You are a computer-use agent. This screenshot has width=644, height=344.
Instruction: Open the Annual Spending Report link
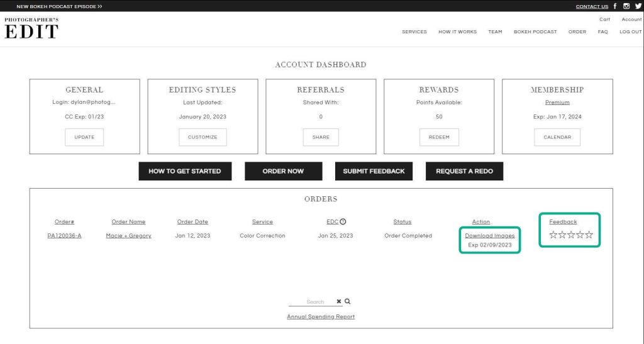click(321, 317)
